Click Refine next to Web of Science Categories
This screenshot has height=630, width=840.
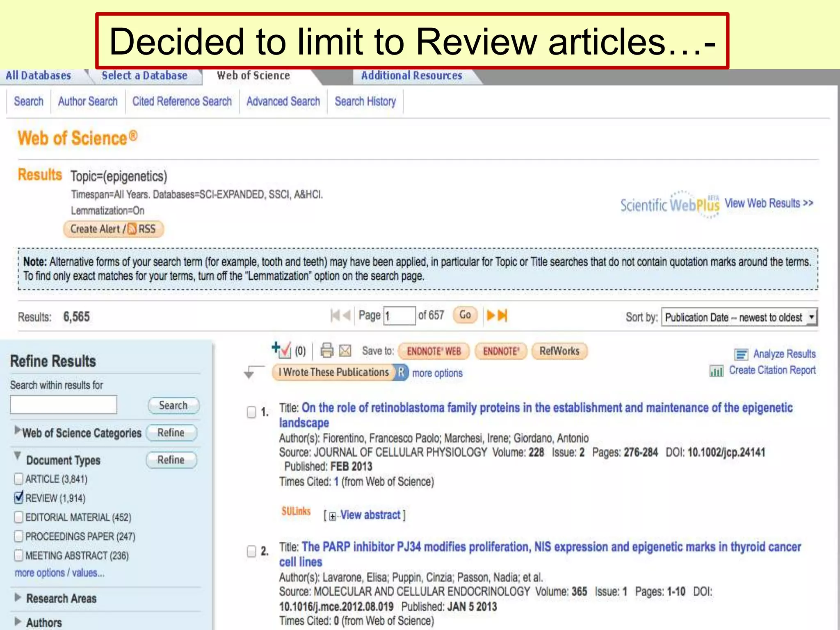point(171,433)
